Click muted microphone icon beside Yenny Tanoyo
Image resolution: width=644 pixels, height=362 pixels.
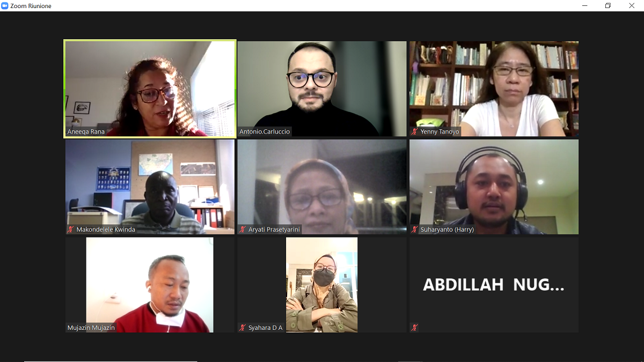414,132
